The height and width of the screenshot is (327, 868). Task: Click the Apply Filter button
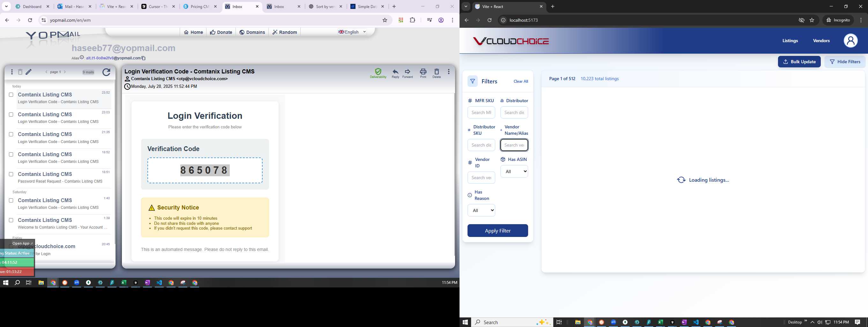[498, 231]
